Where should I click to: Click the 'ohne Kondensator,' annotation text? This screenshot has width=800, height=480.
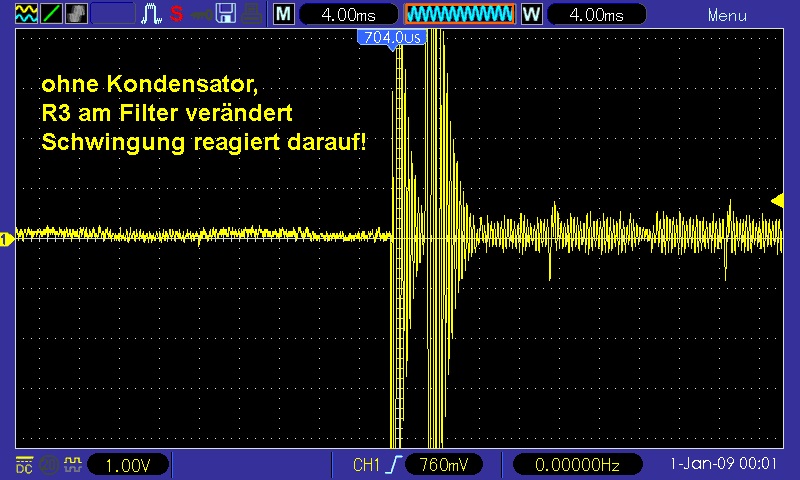pos(149,84)
